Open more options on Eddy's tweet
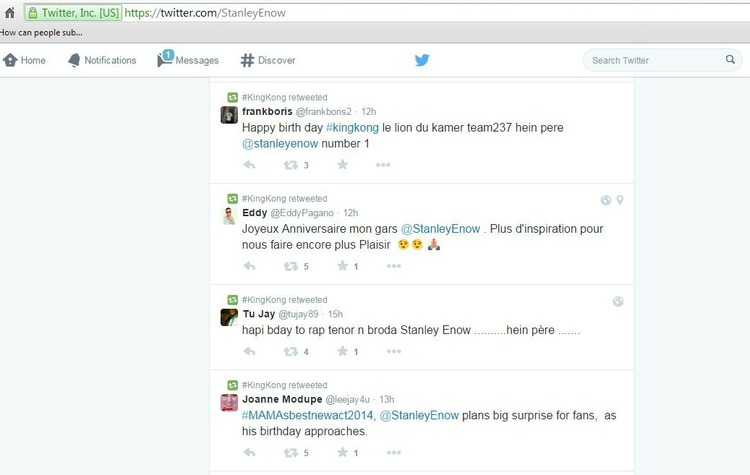 pos(394,266)
